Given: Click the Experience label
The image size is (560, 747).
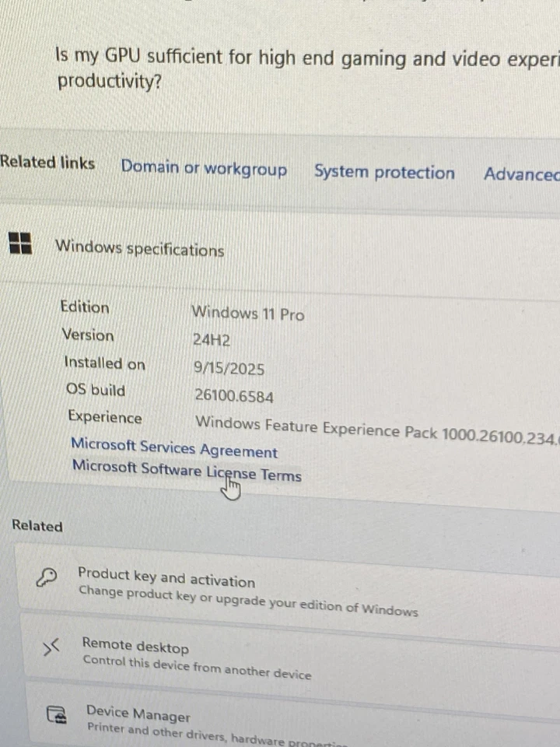Looking at the screenshot, I should [x=105, y=417].
